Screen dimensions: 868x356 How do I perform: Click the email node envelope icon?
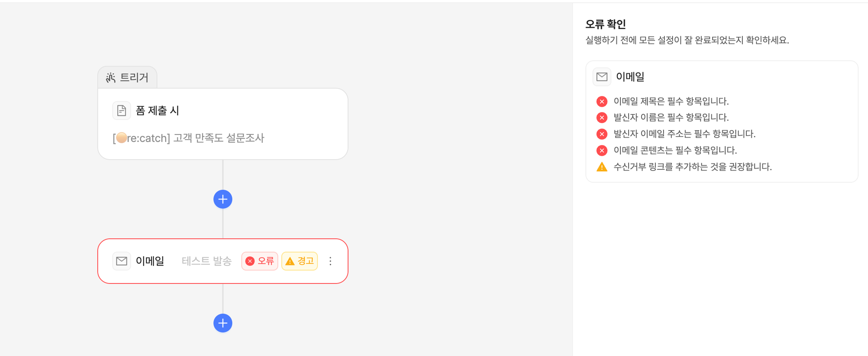pyautogui.click(x=122, y=261)
